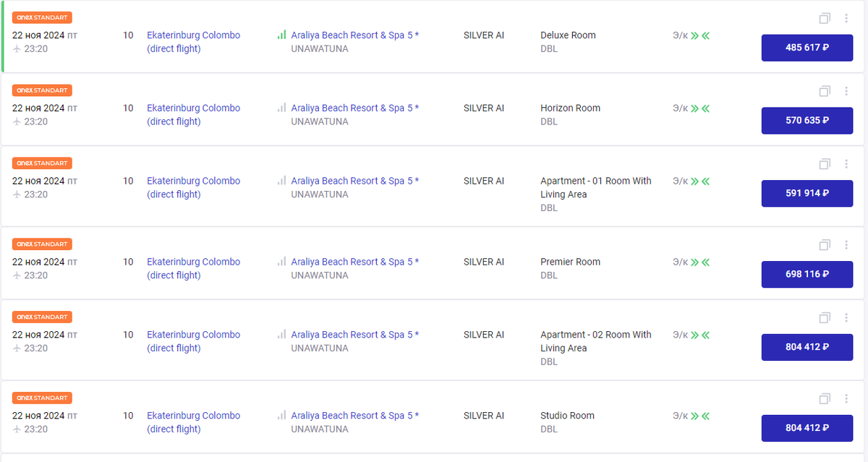This screenshot has height=462, width=868.
Task: Click return flight arrows in Deluxe Room row
Action: coord(705,35)
